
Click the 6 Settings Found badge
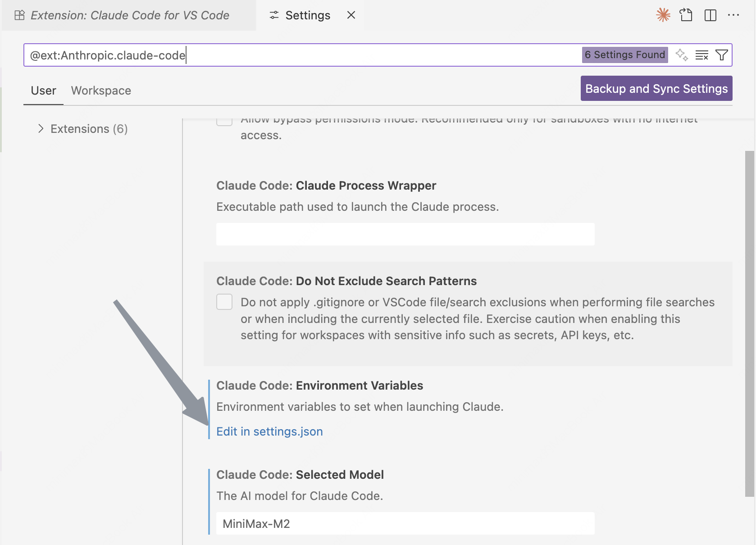(625, 54)
